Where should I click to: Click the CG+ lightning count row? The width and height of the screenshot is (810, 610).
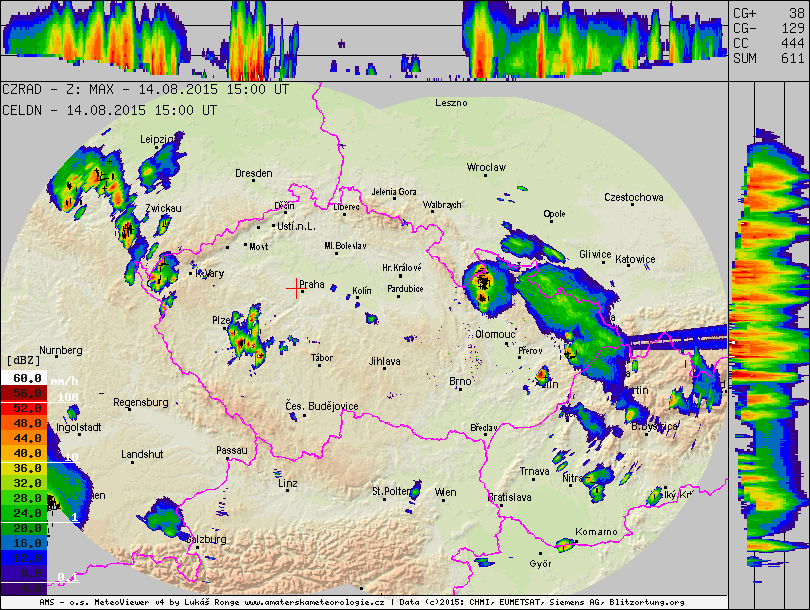click(768, 14)
